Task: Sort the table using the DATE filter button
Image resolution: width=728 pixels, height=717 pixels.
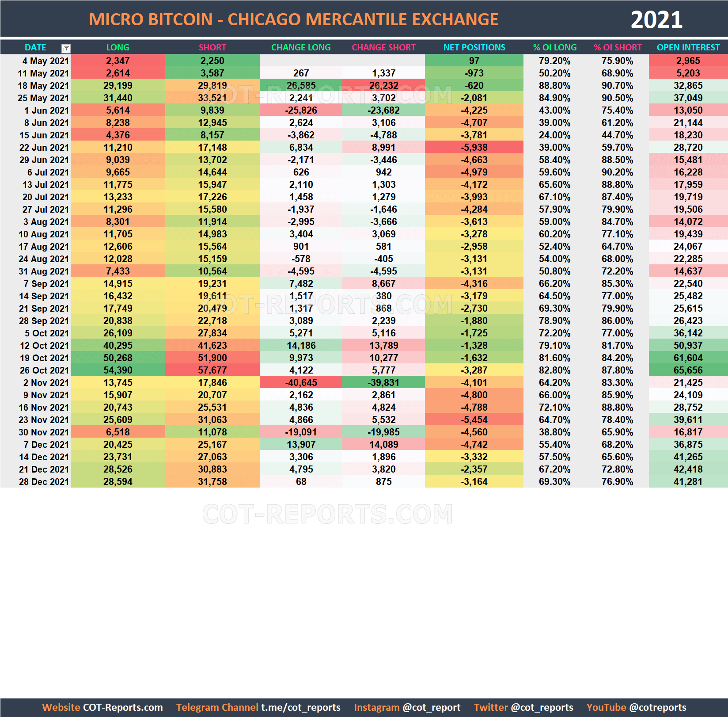Action: pos(66,47)
